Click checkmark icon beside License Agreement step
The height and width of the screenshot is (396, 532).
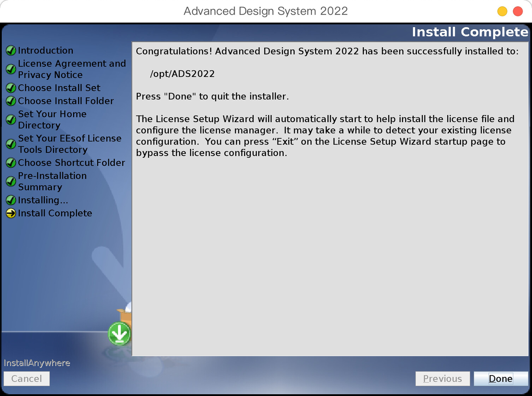point(11,69)
